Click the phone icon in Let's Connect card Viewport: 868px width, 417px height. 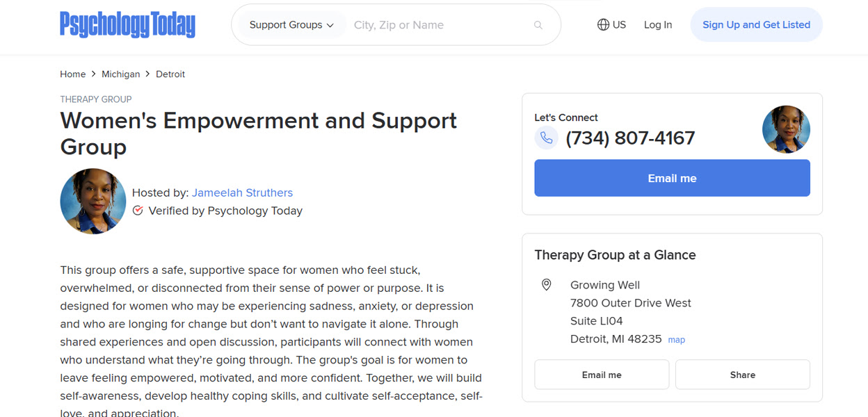(547, 138)
